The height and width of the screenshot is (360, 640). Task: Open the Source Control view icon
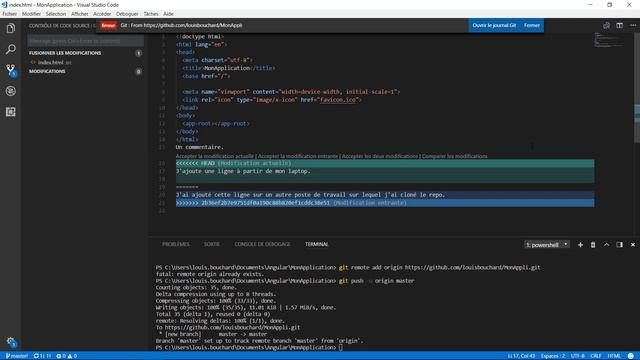[x=11, y=70]
